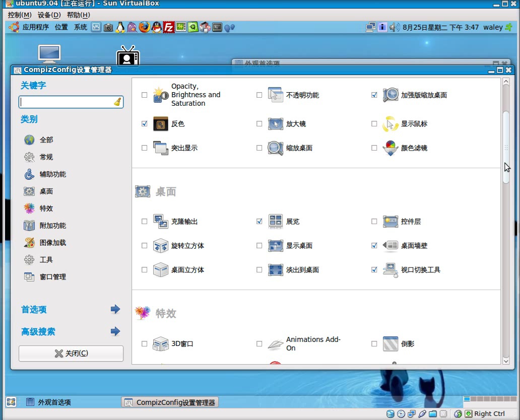Enable the 颜色滤镜 checkbox
This screenshot has width=520, height=420.
pyautogui.click(x=374, y=148)
